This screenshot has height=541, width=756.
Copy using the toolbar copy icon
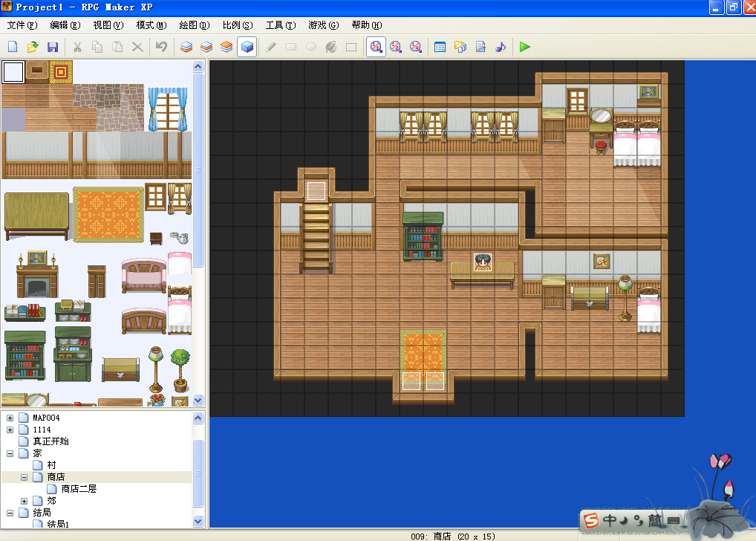point(97,47)
